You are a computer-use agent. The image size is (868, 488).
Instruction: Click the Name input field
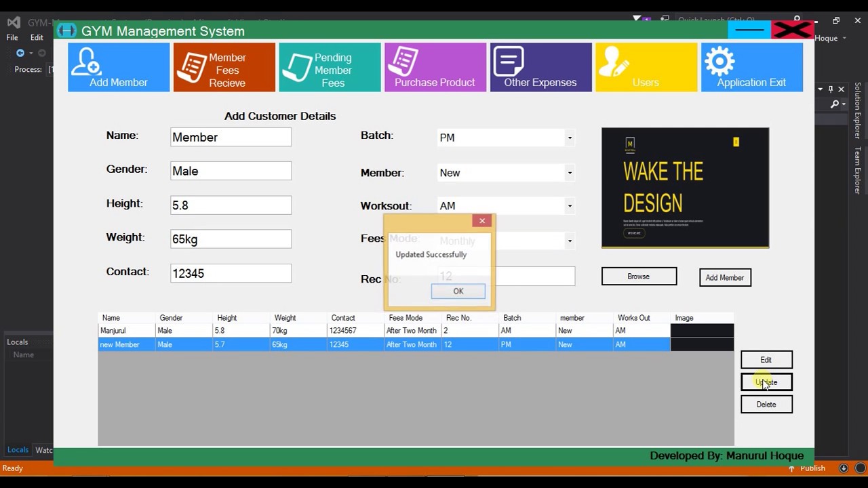231,137
